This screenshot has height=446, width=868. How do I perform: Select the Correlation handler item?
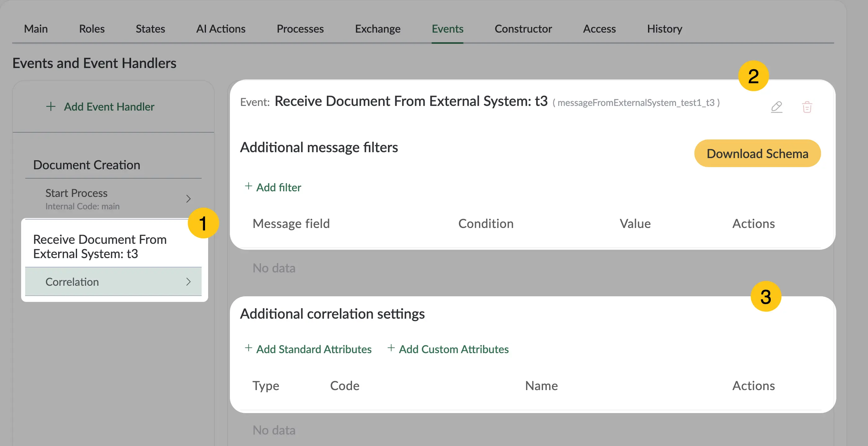click(114, 282)
